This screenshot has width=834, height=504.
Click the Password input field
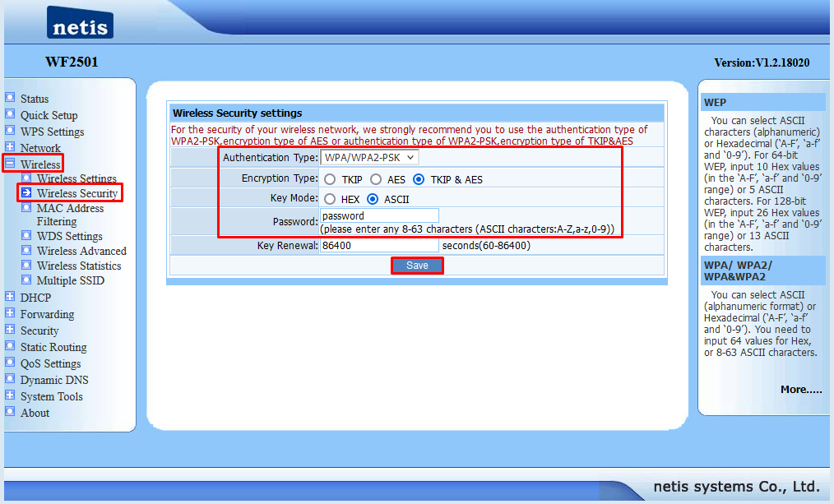click(378, 216)
